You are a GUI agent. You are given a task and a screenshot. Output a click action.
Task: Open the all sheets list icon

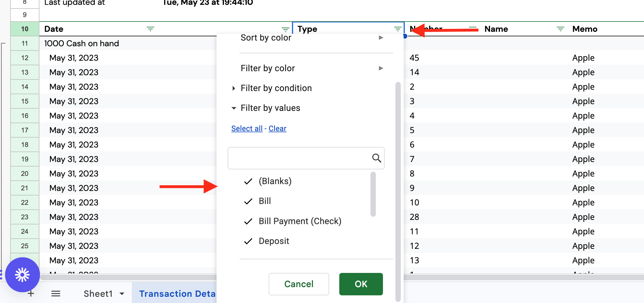(x=56, y=294)
